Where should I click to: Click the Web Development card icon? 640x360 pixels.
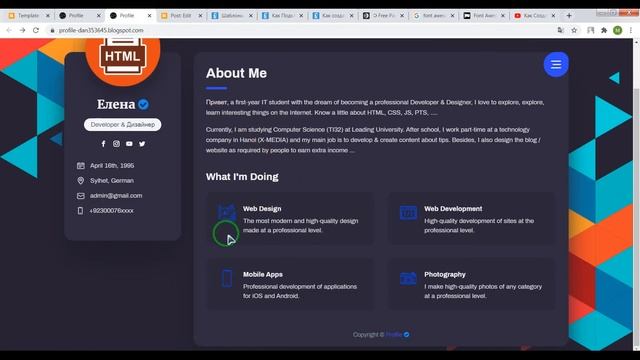pos(408,213)
